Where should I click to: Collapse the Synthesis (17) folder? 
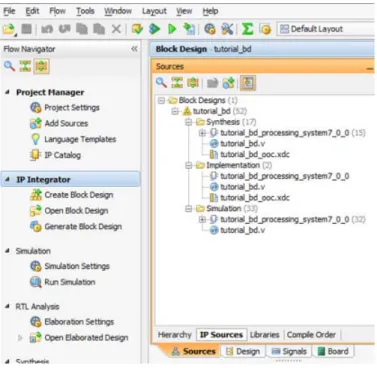coord(189,122)
